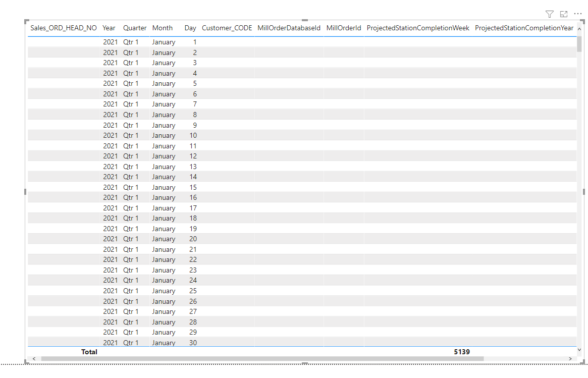Open the More options ellipsis menu
The image size is (588, 378).
click(x=578, y=14)
